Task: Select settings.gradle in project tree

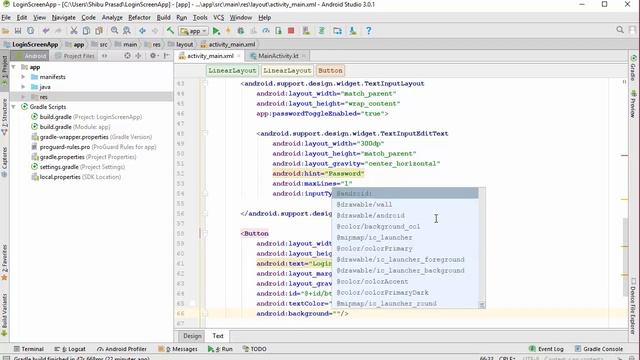Action: [78, 167]
